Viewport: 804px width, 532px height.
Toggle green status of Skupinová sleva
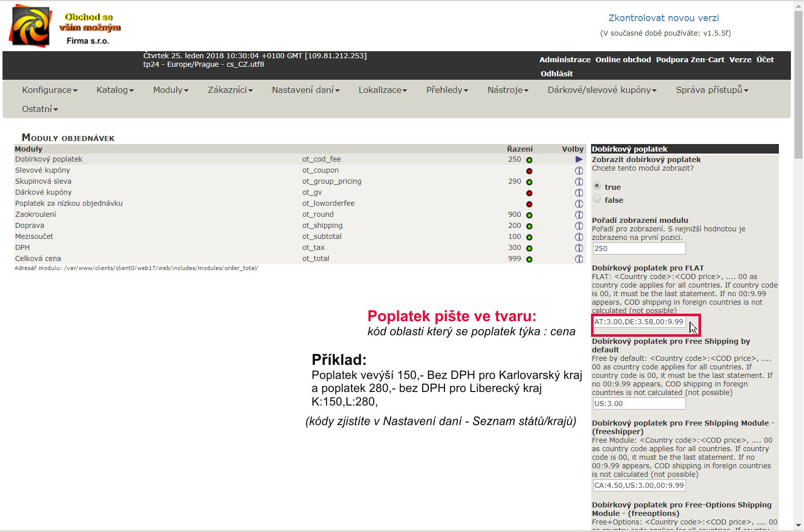tap(529, 182)
